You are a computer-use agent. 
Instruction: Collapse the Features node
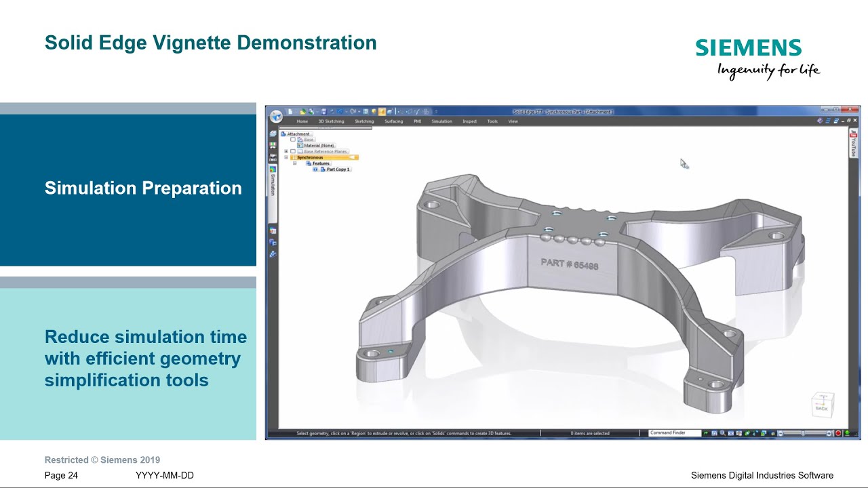pos(294,163)
